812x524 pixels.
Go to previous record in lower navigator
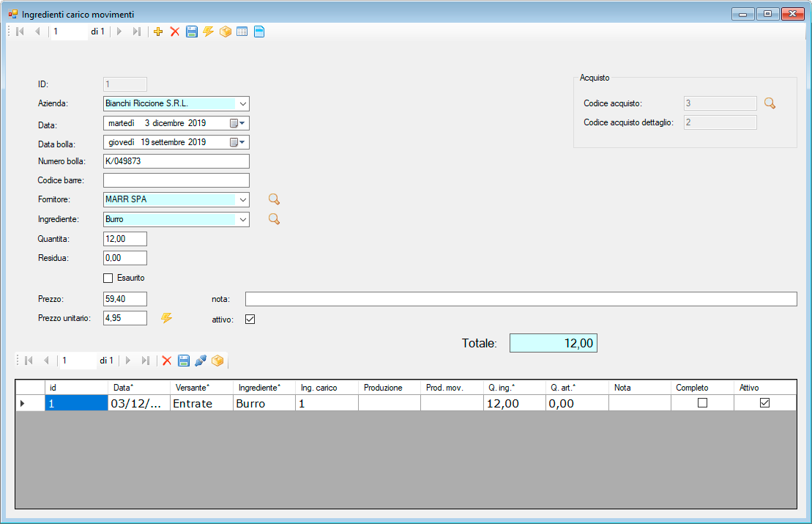[46, 361]
